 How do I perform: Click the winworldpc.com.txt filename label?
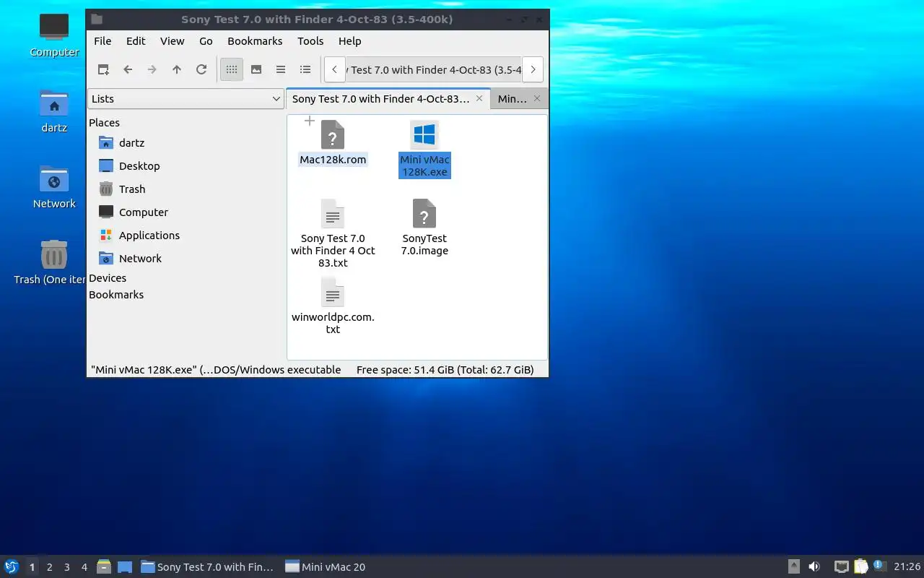(x=333, y=323)
